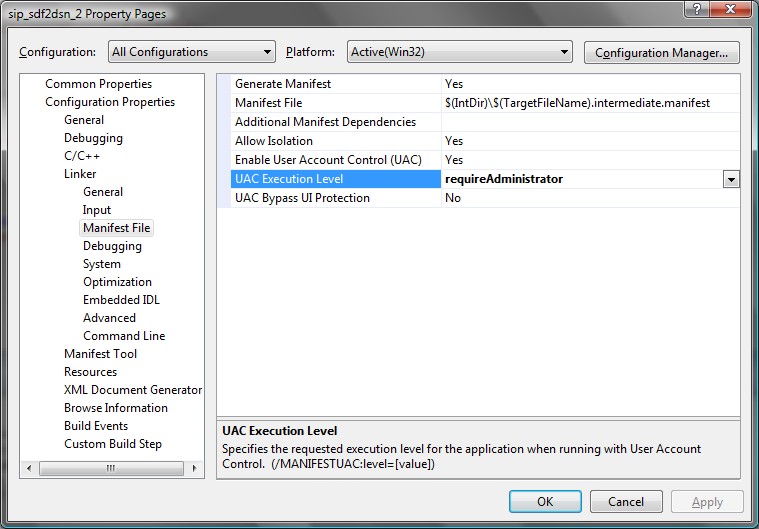Open Debugging under Configuration Properties
759x529 pixels.
pos(93,138)
